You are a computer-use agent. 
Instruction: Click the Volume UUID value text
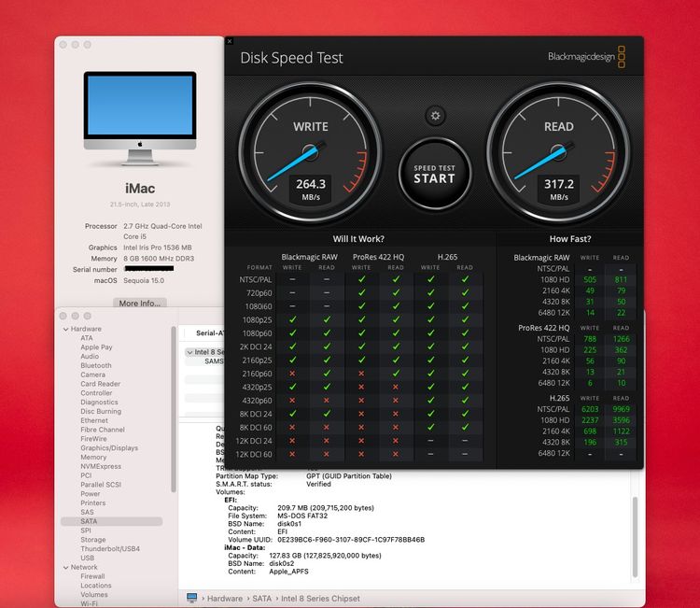(x=351, y=540)
